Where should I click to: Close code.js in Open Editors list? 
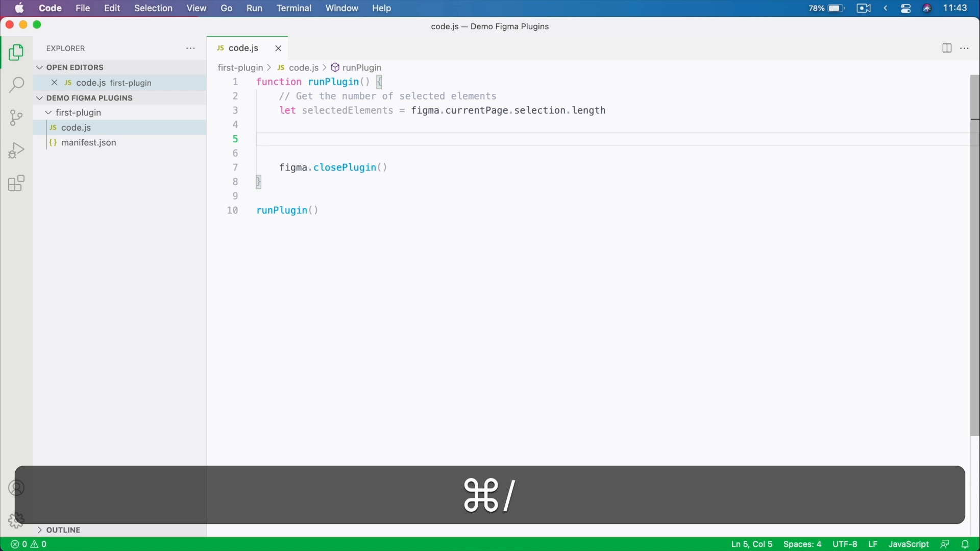point(55,83)
